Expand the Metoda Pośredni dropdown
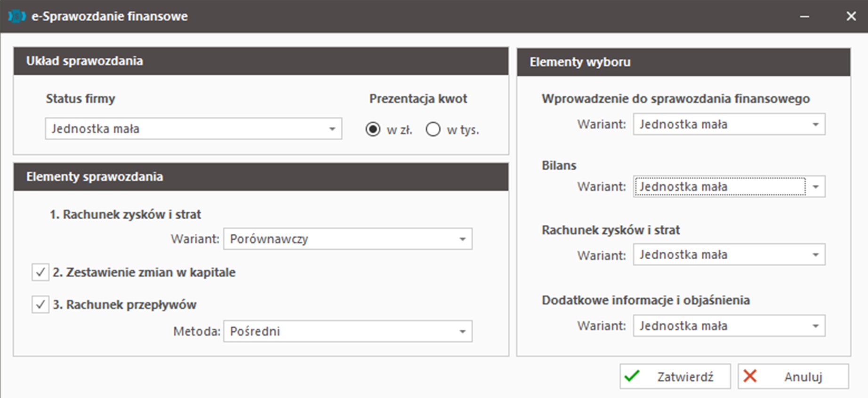 click(462, 332)
